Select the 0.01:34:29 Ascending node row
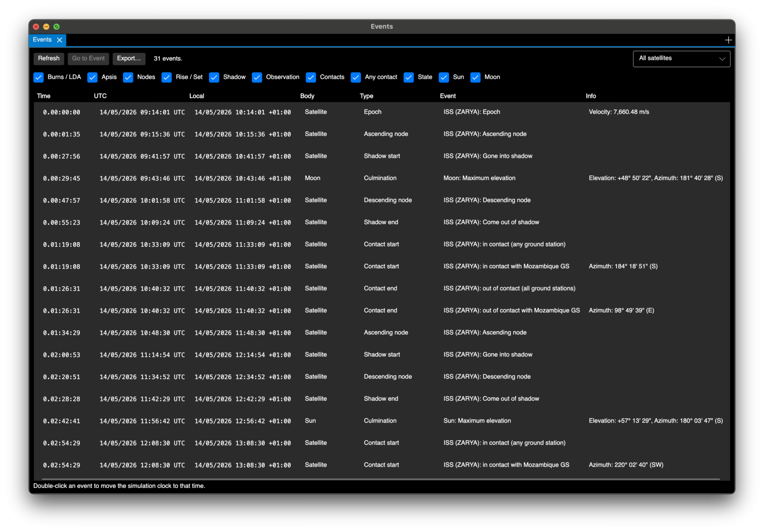 tap(382, 333)
